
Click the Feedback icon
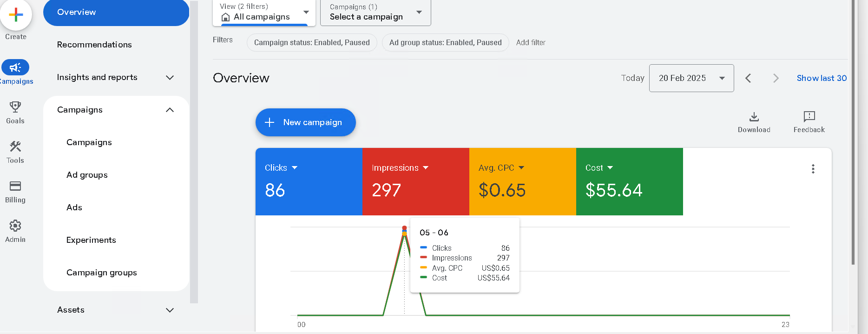tap(809, 116)
